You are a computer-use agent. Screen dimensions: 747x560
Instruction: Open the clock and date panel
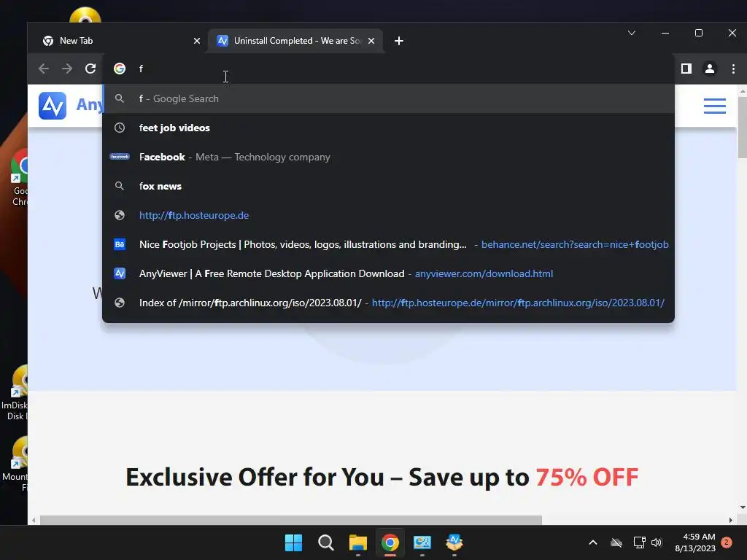click(x=695, y=542)
